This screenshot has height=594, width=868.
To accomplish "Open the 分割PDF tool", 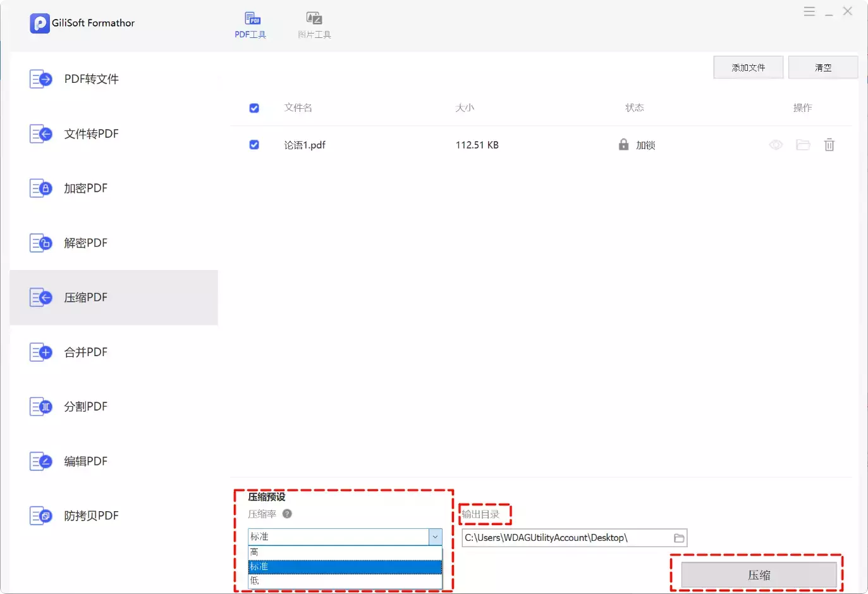I will point(85,406).
